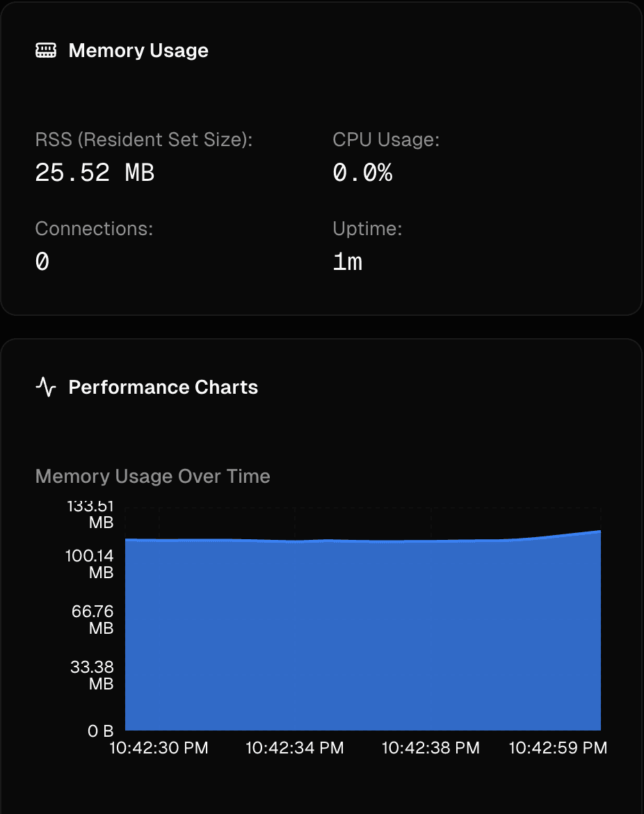Click the Connections label
Viewport: 644px width, 814px height.
click(94, 228)
